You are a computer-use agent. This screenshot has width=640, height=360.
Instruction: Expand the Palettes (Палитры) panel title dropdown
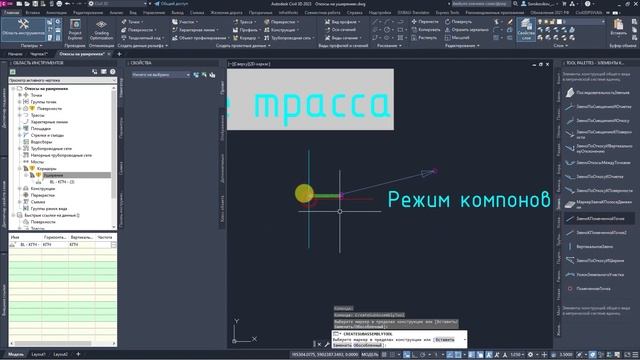(32, 46)
